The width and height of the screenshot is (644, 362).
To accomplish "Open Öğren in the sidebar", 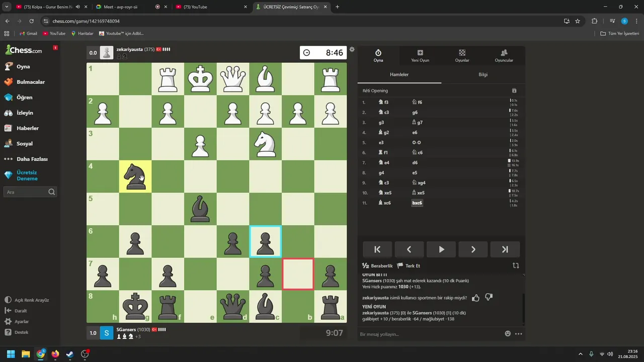I will [30, 98].
